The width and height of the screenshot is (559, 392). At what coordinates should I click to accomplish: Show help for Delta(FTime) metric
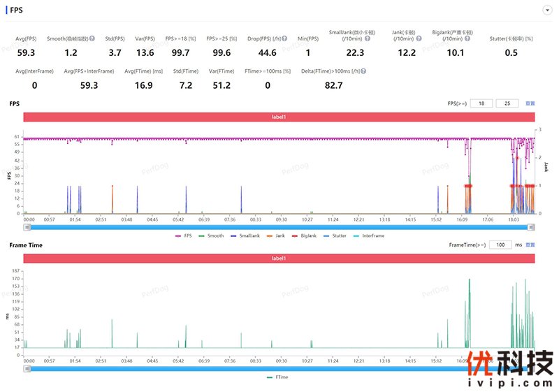tap(363, 71)
